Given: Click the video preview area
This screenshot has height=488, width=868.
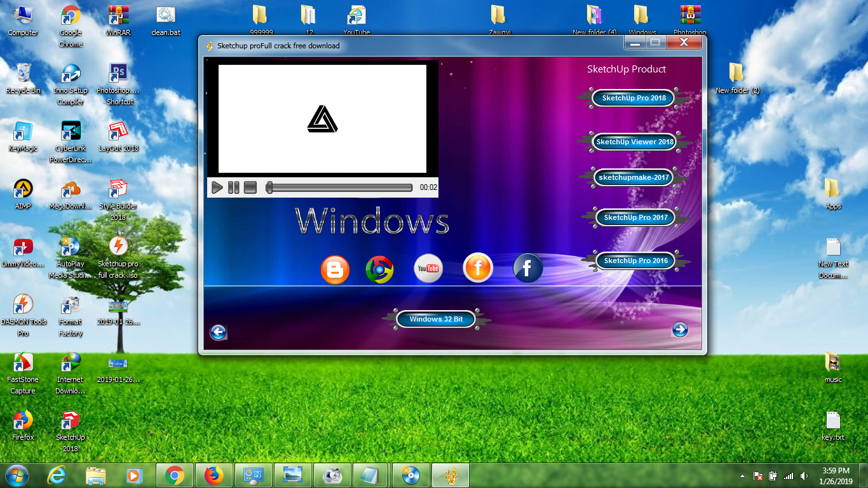Looking at the screenshot, I should click(322, 119).
